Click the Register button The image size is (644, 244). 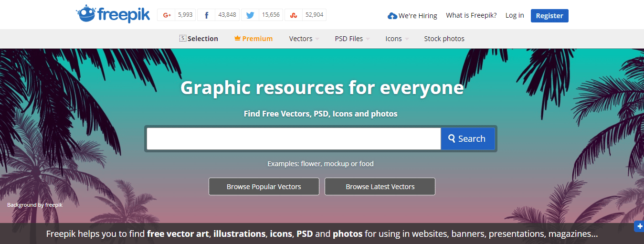[549, 15]
